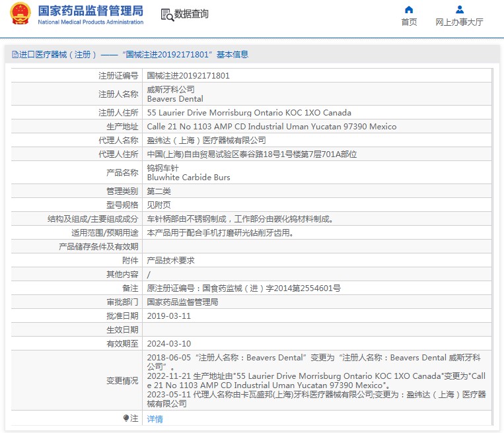Click the 备注 label
Image resolution: width=504 pixels, height=433 pixels.
click(x=130, y=288)
